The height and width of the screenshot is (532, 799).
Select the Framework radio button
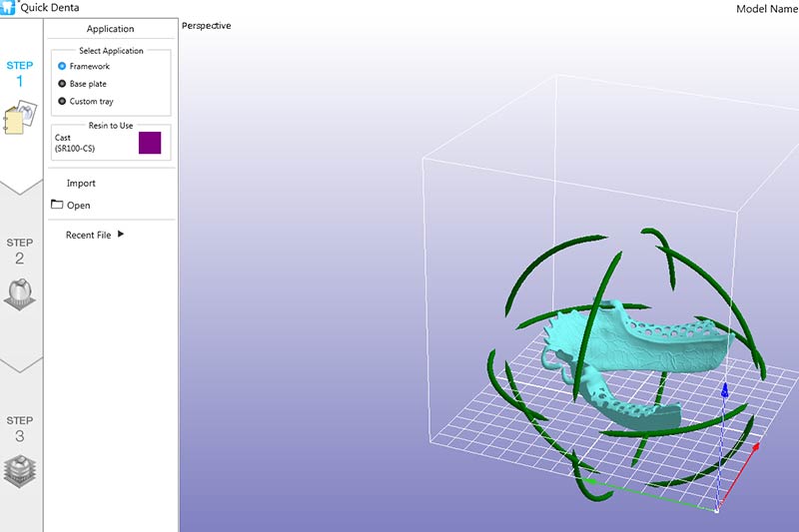click(62, 66)
